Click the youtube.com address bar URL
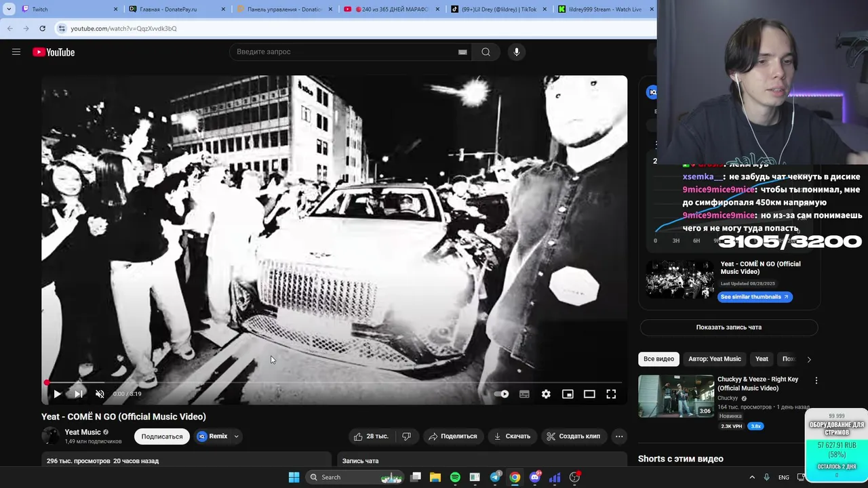This screenshot has width=868, height=488. pyautogui.click(x=123, y=28)
